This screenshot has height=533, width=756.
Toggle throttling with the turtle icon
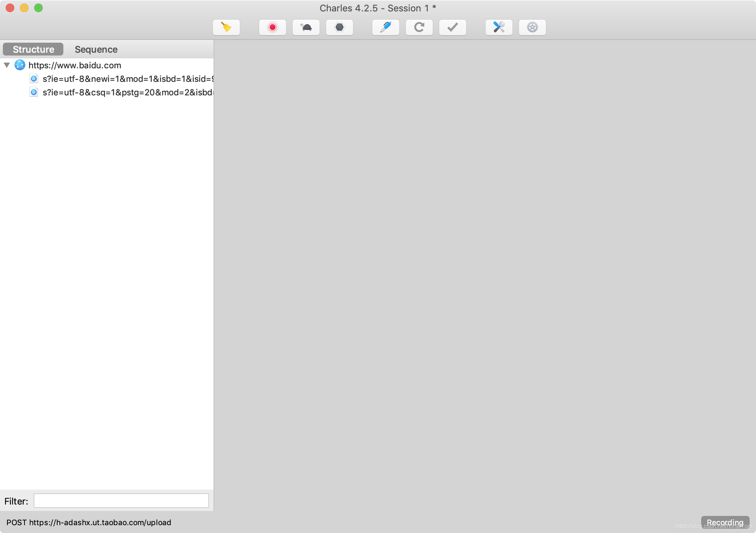(x=306, y=27)
